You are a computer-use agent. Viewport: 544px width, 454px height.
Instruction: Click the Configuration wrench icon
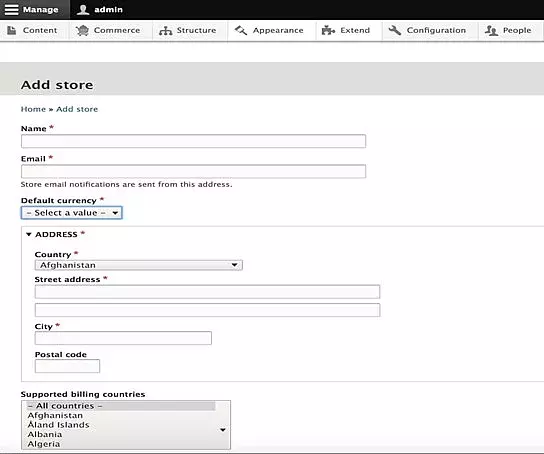pos(394,31)
